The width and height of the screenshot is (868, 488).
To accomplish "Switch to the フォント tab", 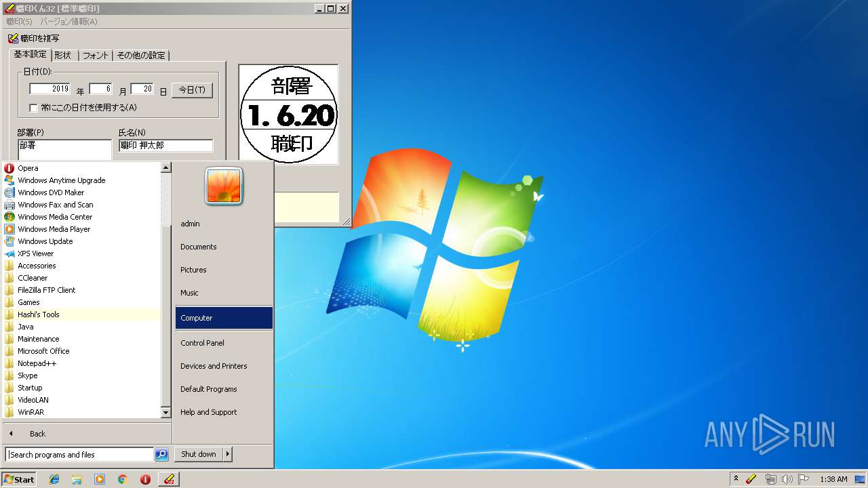I will [96, 56].
